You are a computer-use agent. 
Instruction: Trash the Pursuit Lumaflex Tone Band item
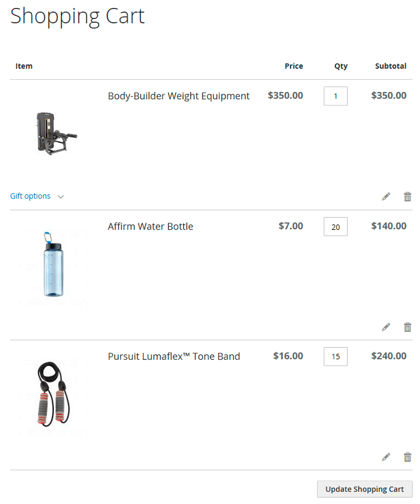point(407,457)
